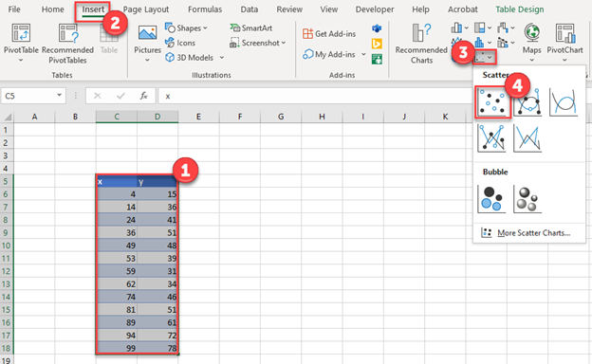Click the Name Box showing C5

click(x=28, y=96)
